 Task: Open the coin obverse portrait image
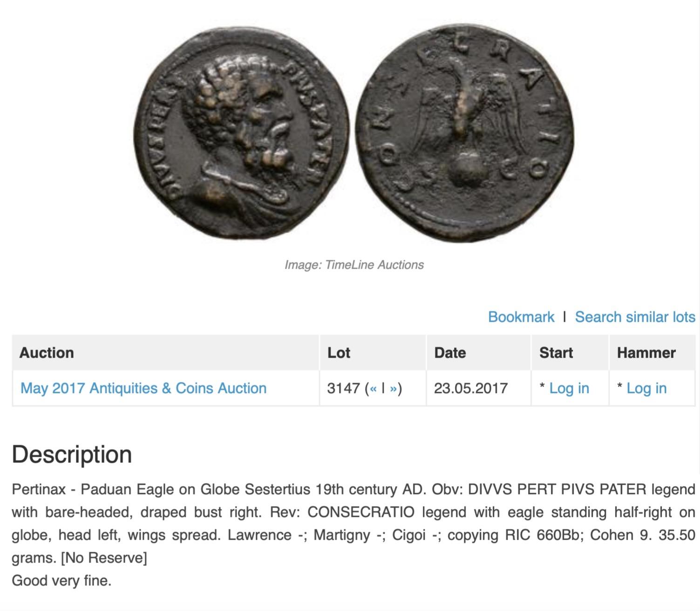pos(241,133)
